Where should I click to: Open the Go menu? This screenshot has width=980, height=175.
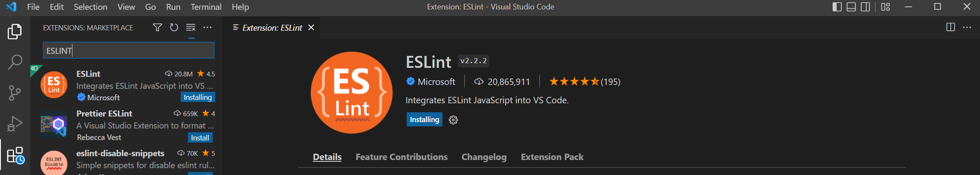coord(150,7)
